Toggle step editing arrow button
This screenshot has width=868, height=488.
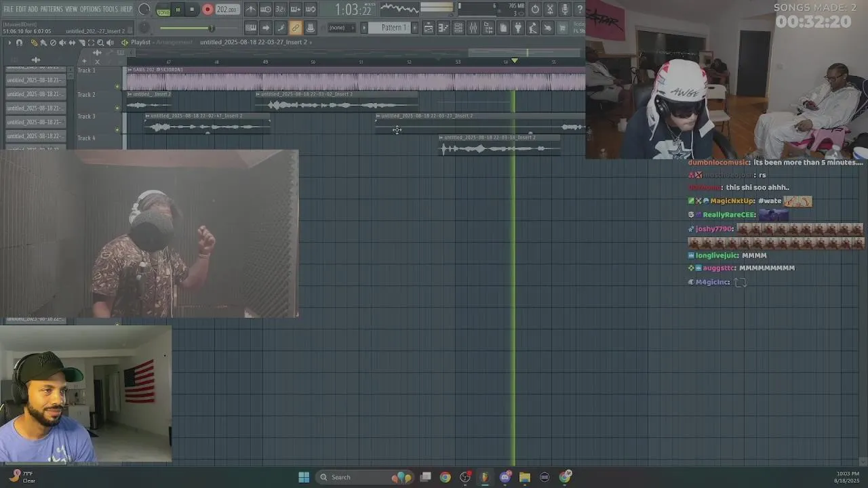tap(266, 28)
